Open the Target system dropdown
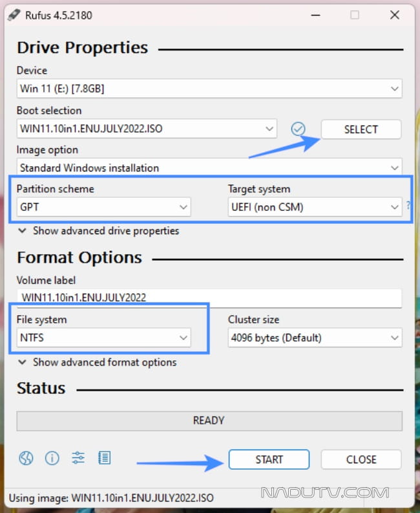The image size is (420, 513). point(315,207)
